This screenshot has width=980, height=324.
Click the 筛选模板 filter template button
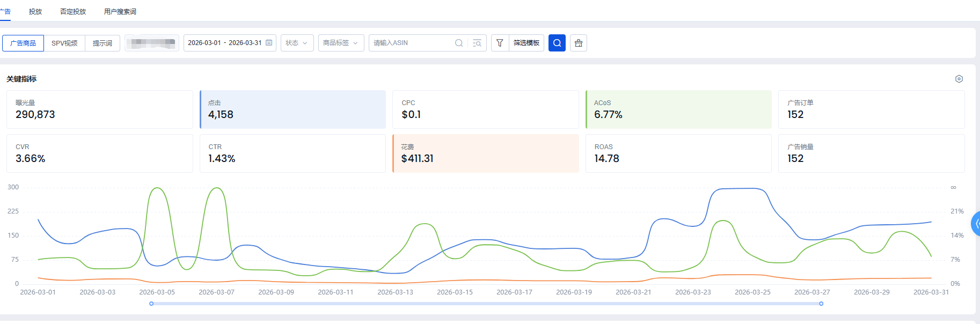click(x=526, y=43)
